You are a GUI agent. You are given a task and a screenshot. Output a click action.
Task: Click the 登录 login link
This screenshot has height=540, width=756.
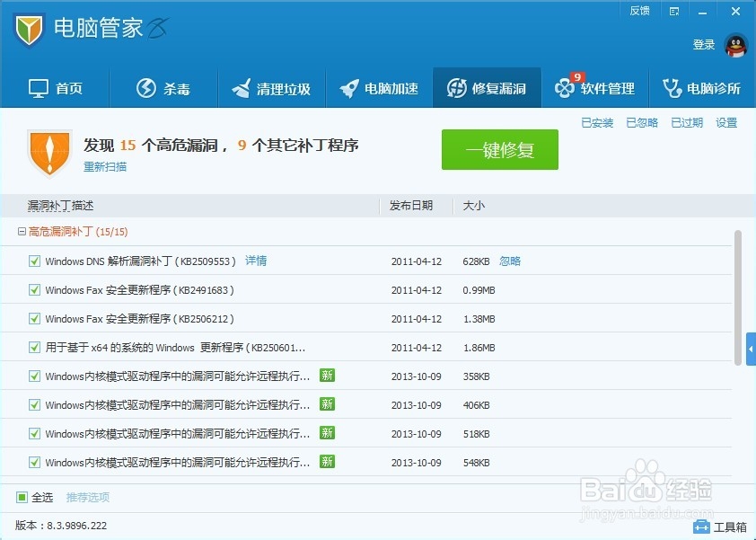(x=703, y=45)
